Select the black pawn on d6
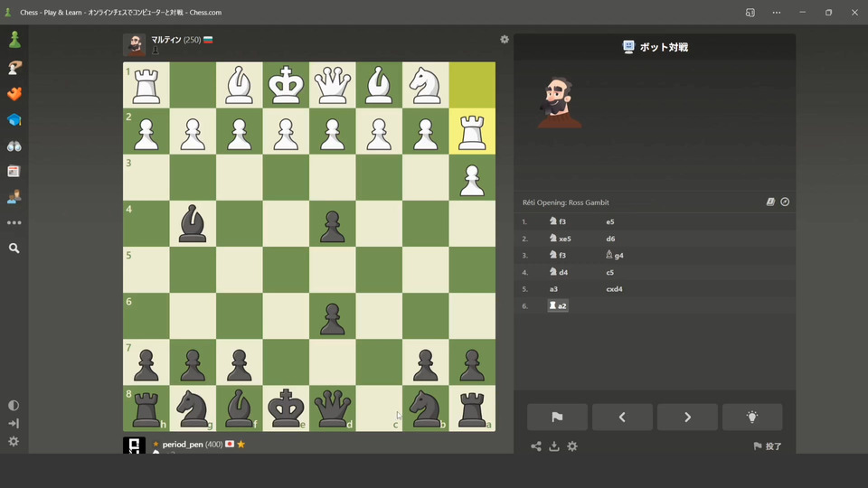The image size is (868, 488). tap(333, 316)
